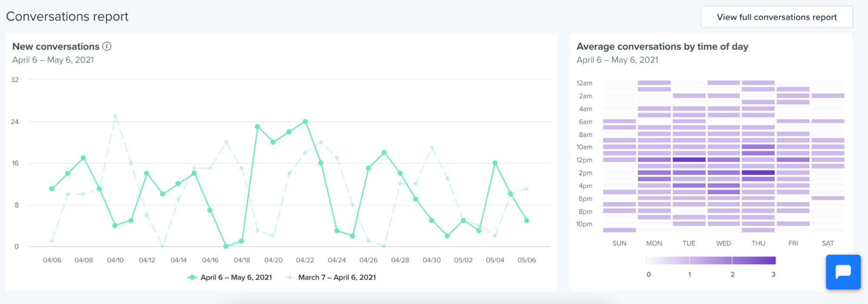Image resolution: width=868 pixels, height=304 pixels.
Task: Open the blue chat widget bubble
Action: click(x=843, y=272)
